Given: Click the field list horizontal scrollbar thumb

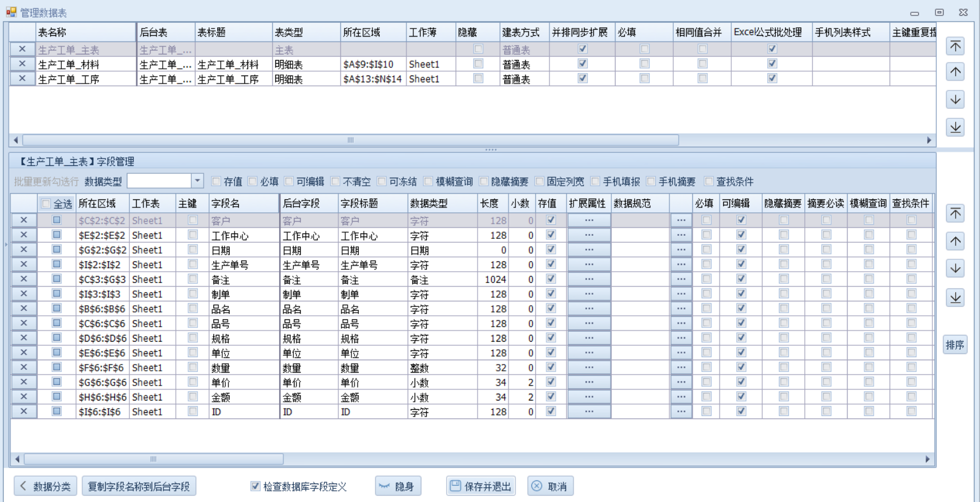Looking at the screenshot, I should click(x=153, y=459).
